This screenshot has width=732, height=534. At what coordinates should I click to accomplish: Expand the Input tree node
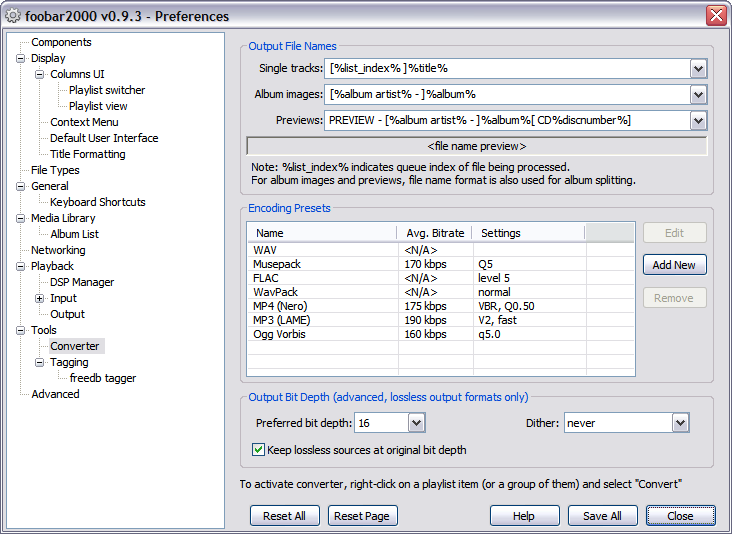click(40, 298)
